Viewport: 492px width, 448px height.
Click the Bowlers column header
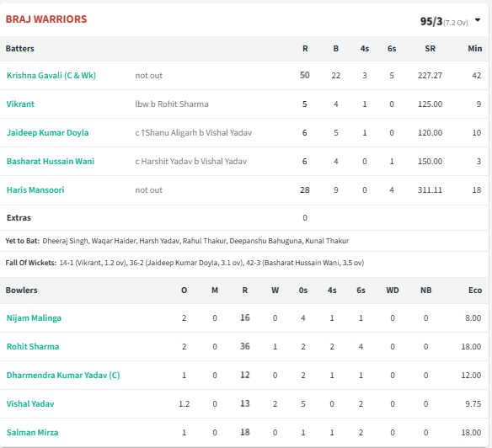tap(21, 291)
